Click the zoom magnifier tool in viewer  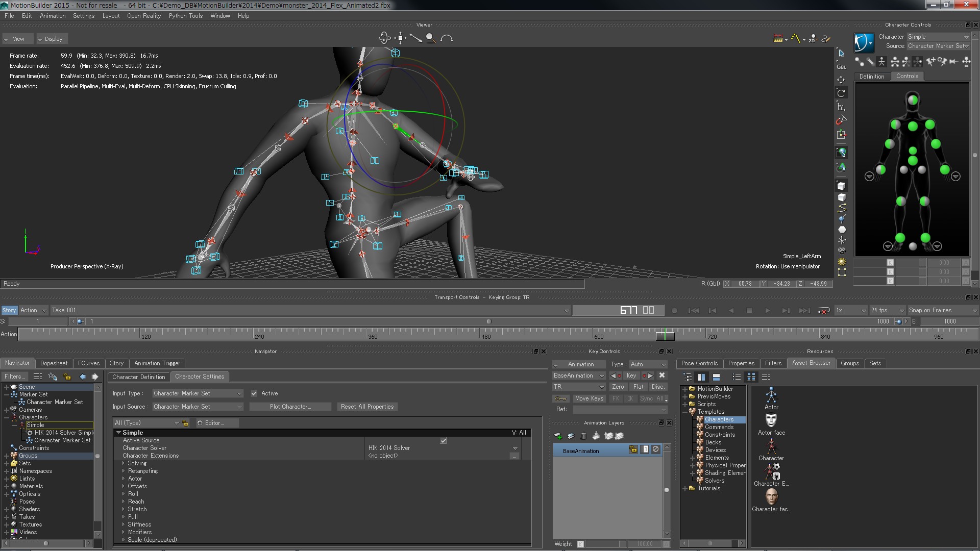point(431,38)
